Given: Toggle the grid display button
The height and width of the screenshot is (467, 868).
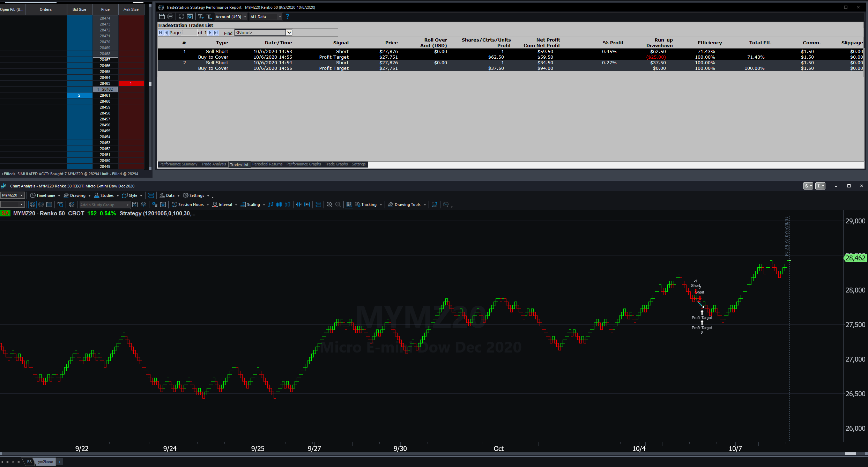Looking at the screenshot, I should click(x=349, y=205).
